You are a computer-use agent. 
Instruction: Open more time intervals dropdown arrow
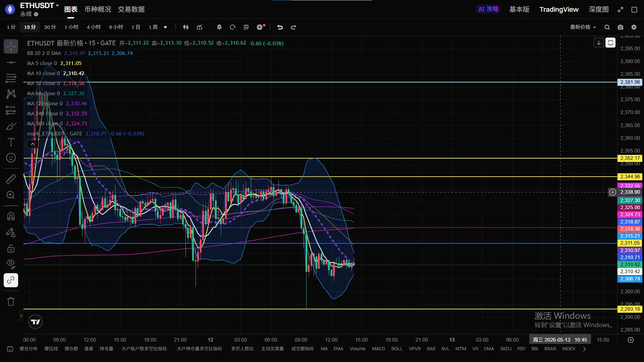(165, 27)
